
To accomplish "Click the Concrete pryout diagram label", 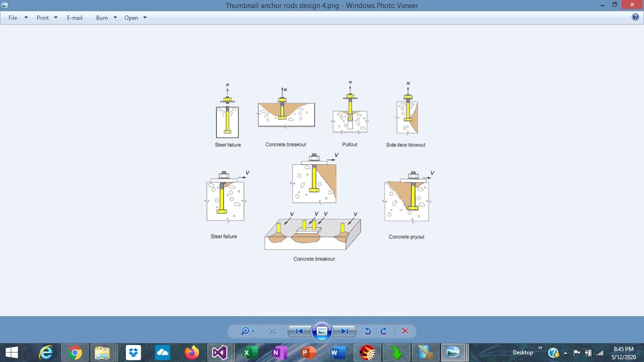I will click(407, 237).
